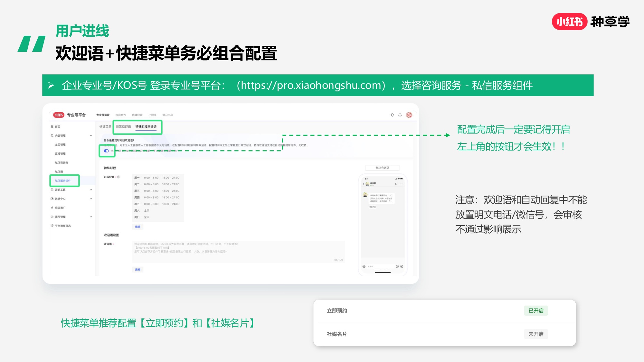This screenshot has width=644, height=362.
Task: Select 小程序 top navigation item
Action: tap(153, 115)
